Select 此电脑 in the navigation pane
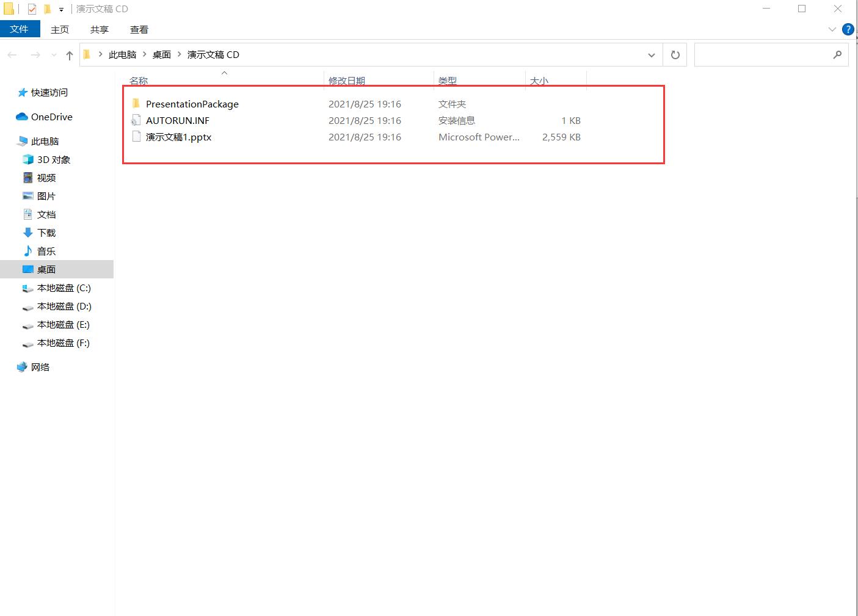Image resolution: width=858 pixels, height=616 pixels. pos(45,141)
